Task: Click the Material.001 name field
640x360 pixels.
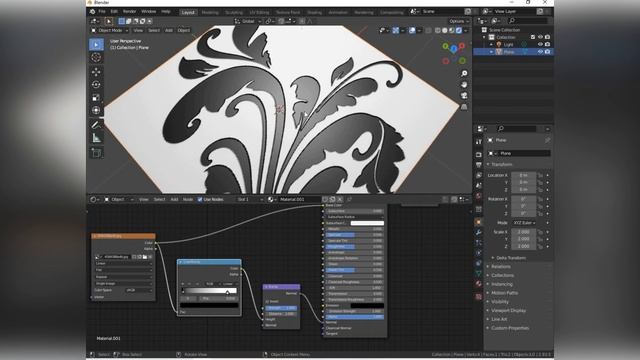Action: [x=300, y=199]
